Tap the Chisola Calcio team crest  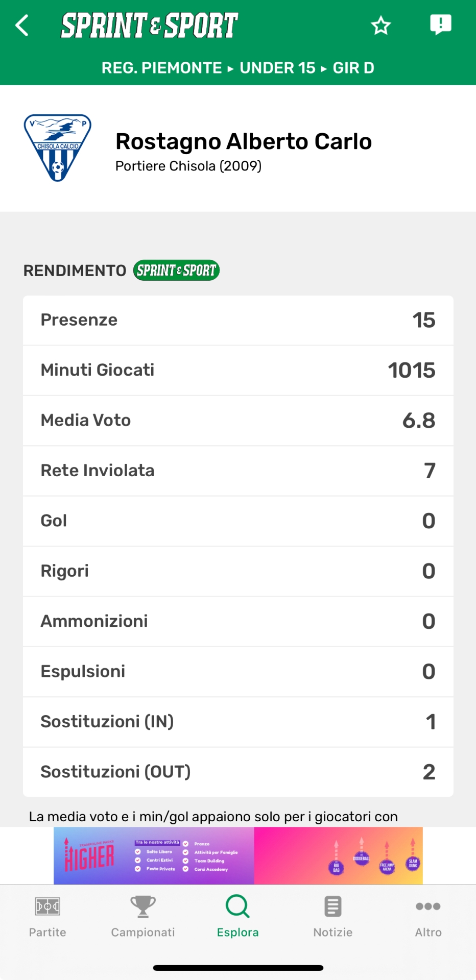[58, 148]
